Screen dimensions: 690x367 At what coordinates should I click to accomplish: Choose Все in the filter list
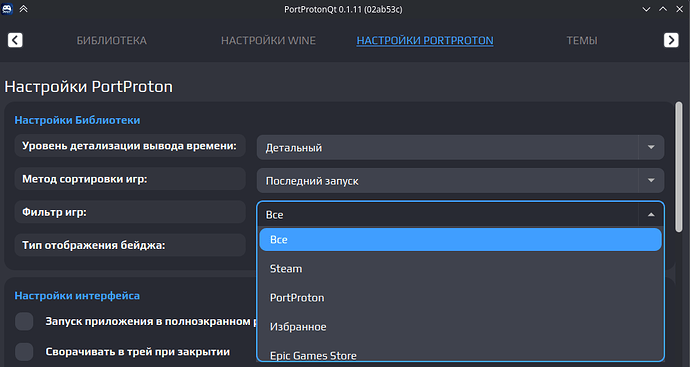(460, 239)
